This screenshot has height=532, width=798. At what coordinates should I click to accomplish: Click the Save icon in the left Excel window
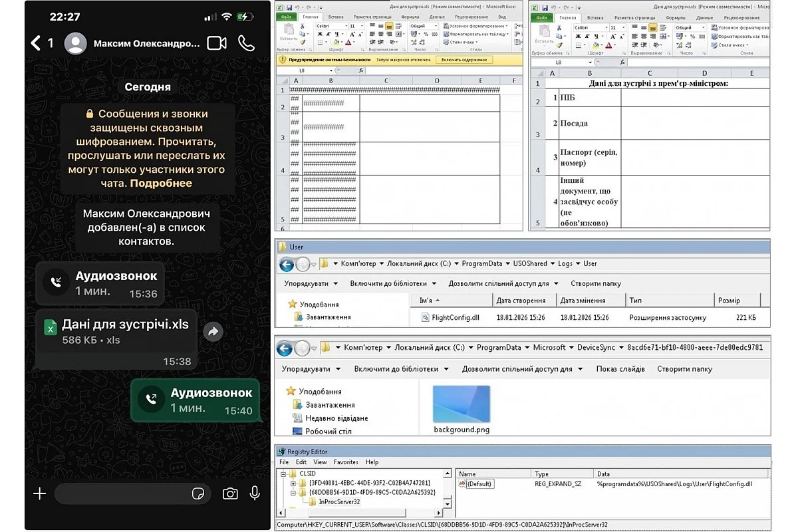coord(289,7)
